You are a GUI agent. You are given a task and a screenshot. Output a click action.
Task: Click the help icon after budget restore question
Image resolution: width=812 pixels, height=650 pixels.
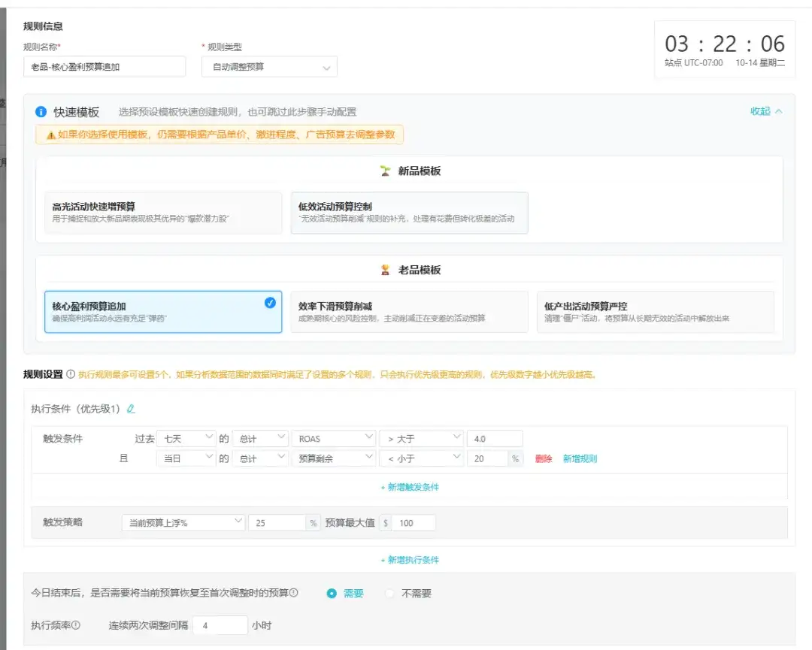pyautogui.click(x=294, y=593)
